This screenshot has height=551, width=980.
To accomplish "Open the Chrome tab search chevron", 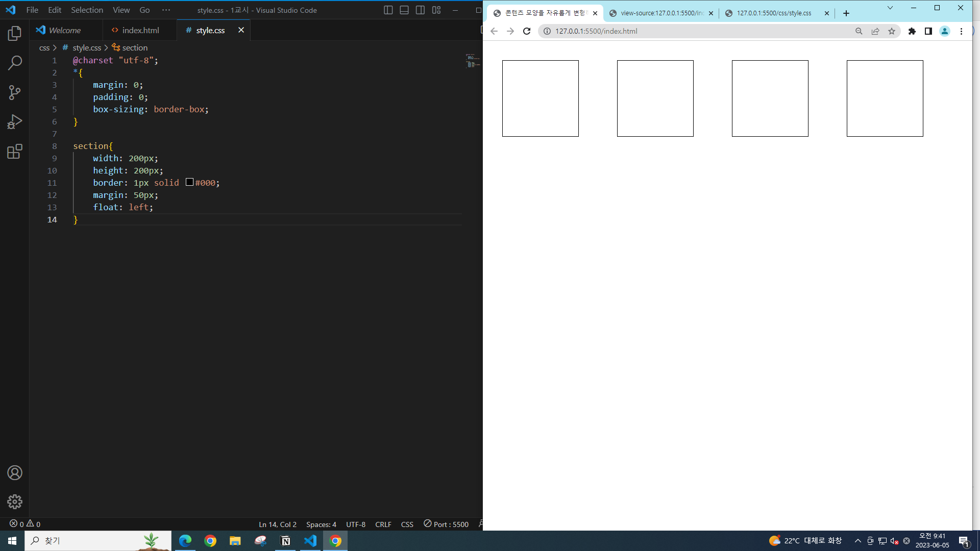I will point(890,8).
